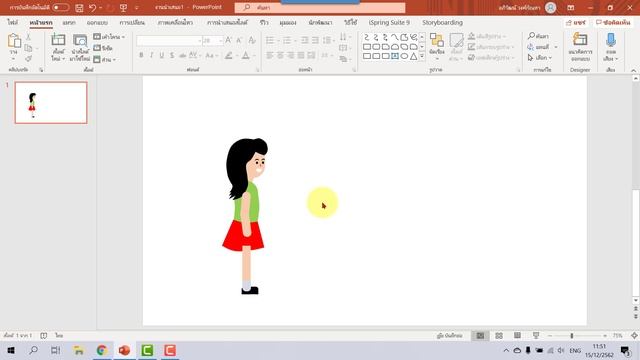Click the font name combo box
Screen dimensions: 640x360
[x=169, y=40]
